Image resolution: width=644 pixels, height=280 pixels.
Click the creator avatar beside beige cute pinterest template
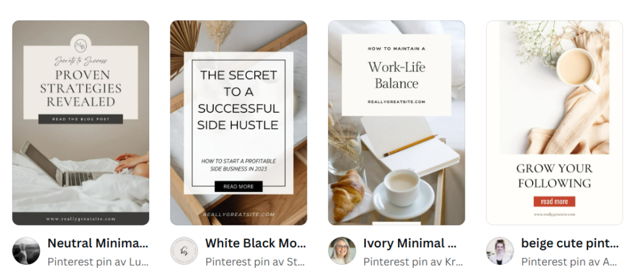click(x=500, y=251)
